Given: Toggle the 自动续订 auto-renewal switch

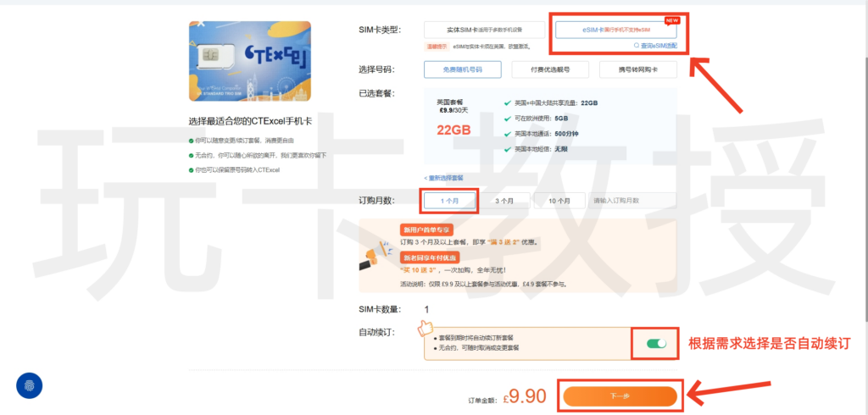Looking at the screenshot, I should click(x=656, y=343).
